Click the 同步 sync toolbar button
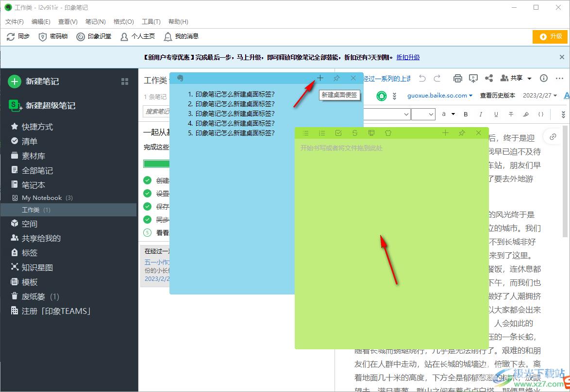This screenshot has height=392, width=570. tap(18, 36)
